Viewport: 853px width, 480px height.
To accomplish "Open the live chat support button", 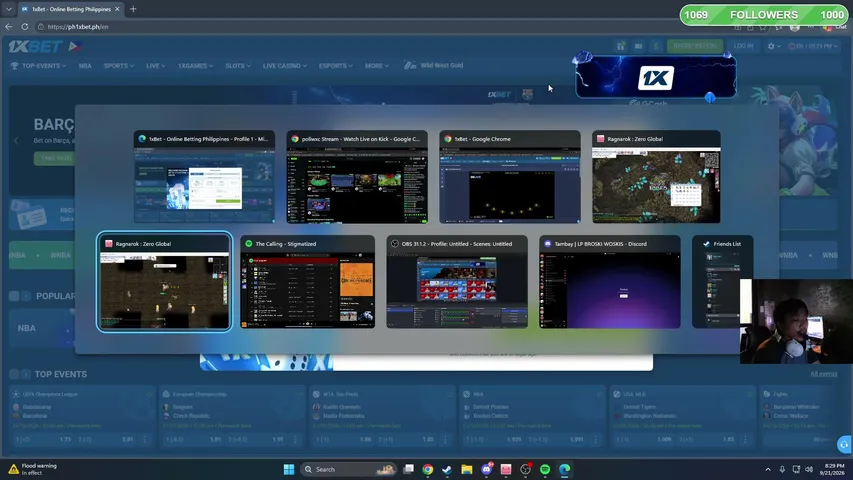I will click(x=844, y=445).
